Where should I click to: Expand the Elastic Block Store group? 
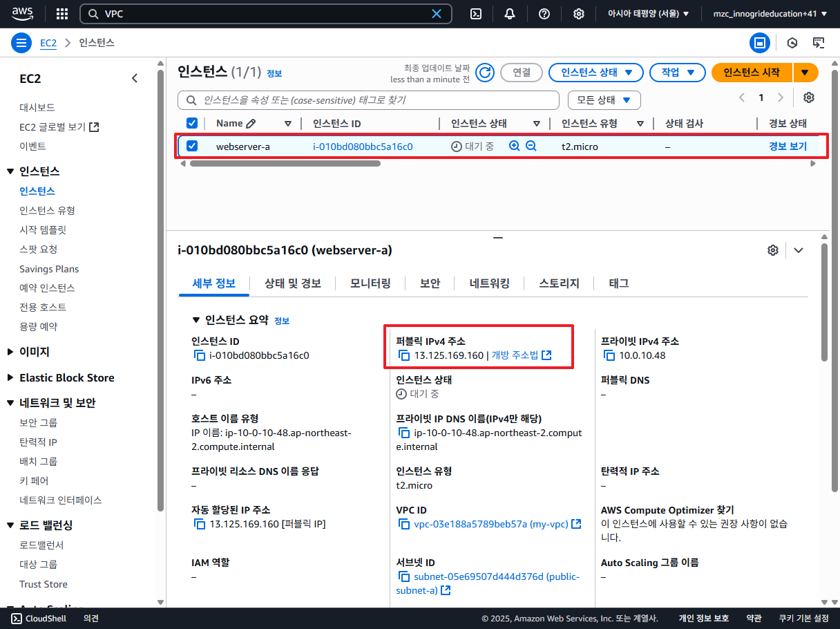click(x=10, y=377)
